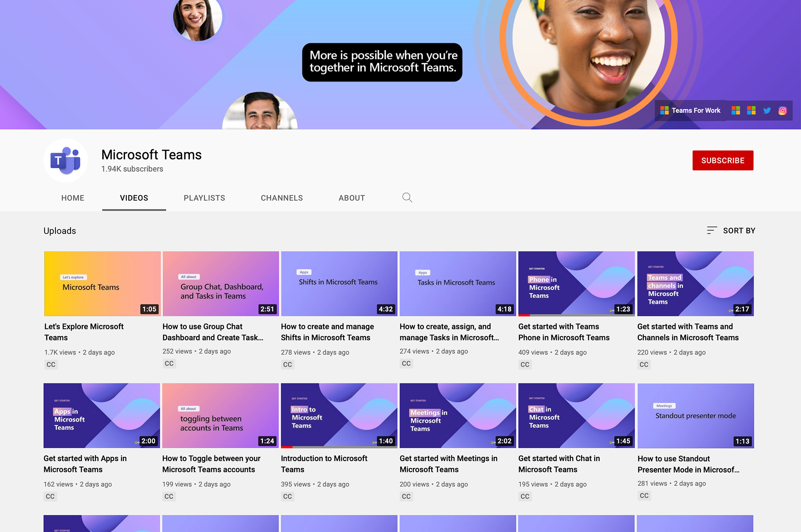801x532 pixels.
Task: Click the Microsoft Teams channel avatar logo
Action: (65, 161)
